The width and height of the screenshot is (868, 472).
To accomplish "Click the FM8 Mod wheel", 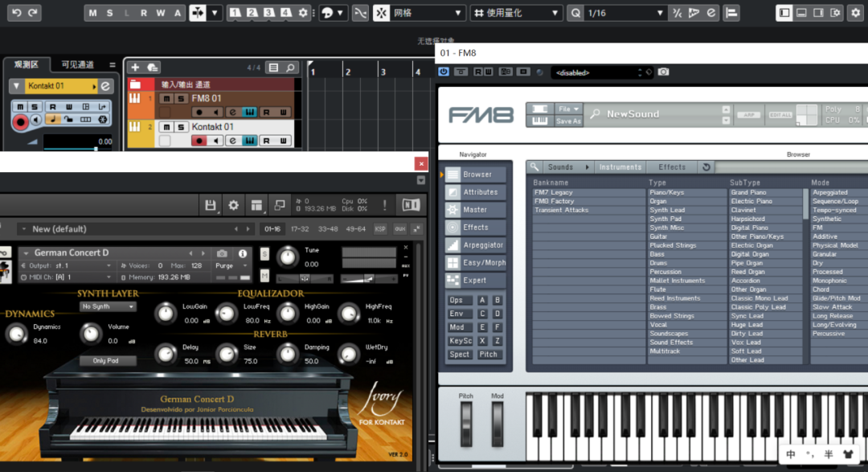I will pos(497,424).
